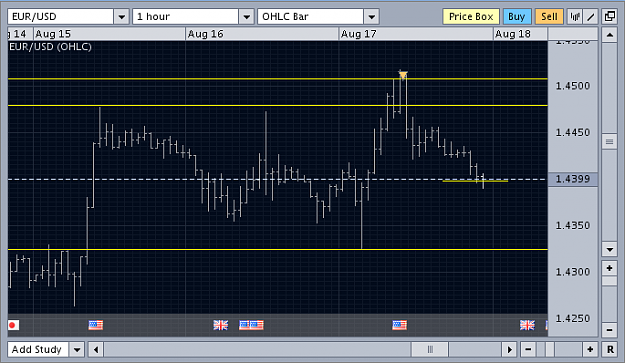The image size is (625, 363).
Task: Click the Aug 16 date header
Action: click(205, 34)
